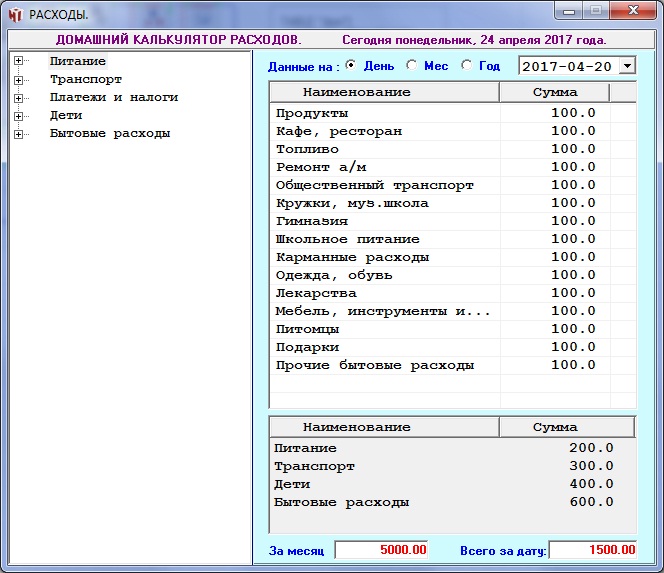Click the Дети row in summary table

(452, 484)
